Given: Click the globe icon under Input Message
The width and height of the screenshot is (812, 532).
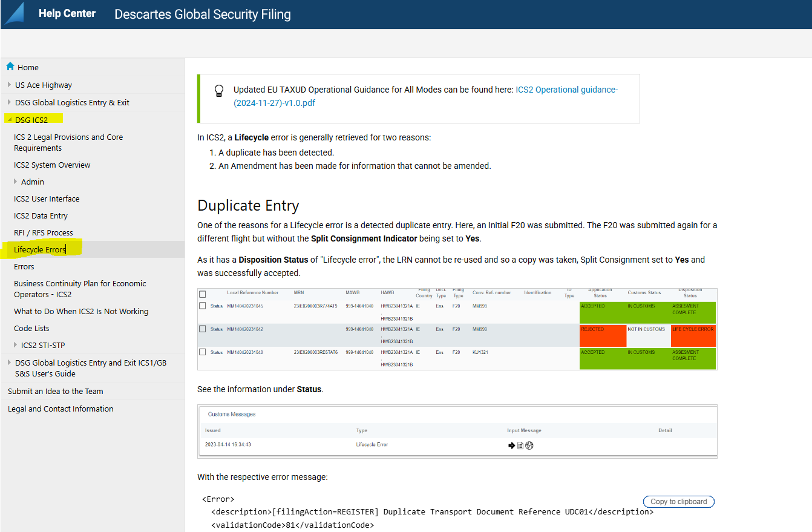Looking at the screenshot, I should pos(529,445).
